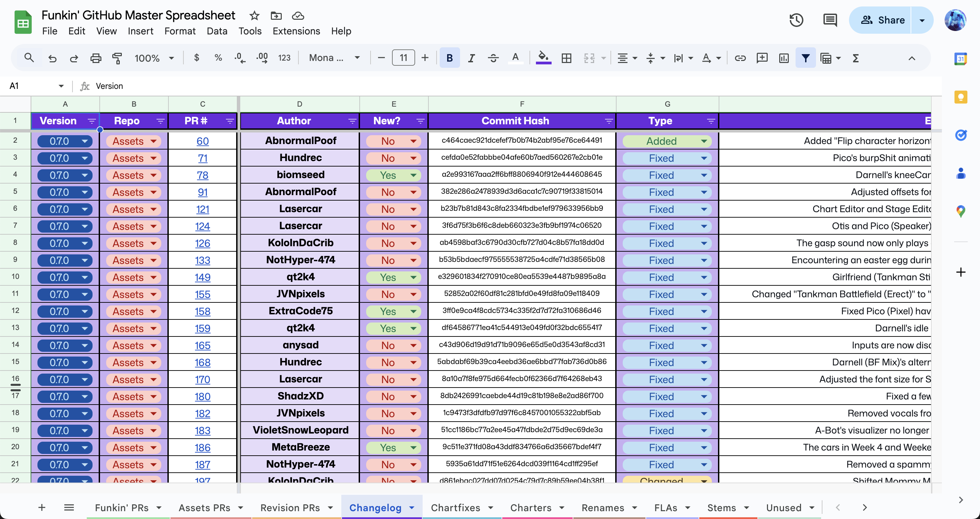Open version history clock icon
This screenshot has height=519, width=980.
click(x=796, y=20)
